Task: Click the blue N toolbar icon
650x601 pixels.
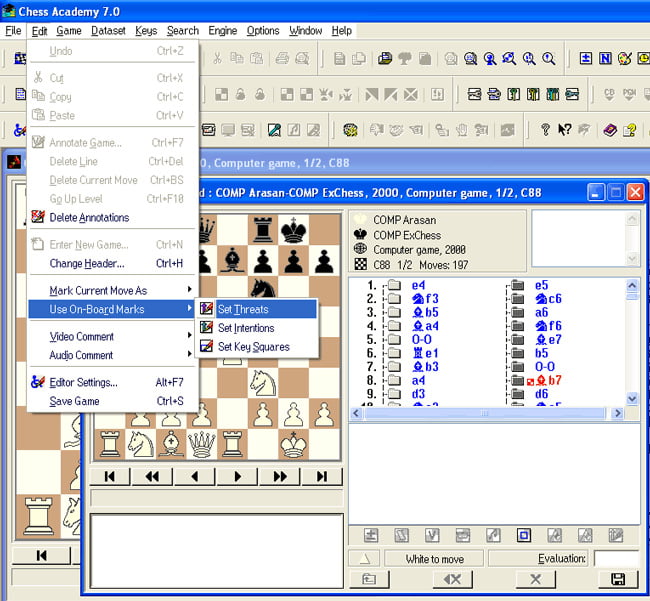Action: click(x=605, y=59)
